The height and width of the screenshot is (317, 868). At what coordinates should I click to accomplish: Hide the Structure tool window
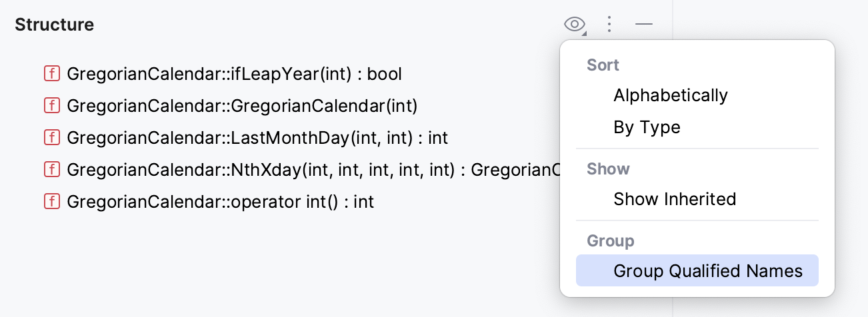pyautogui.click(x=643, y=25)
